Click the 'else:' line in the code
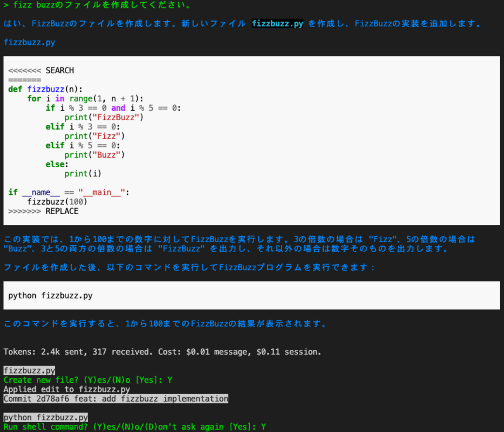The width and height of the screenshot is (504, 432). [57, 164]
